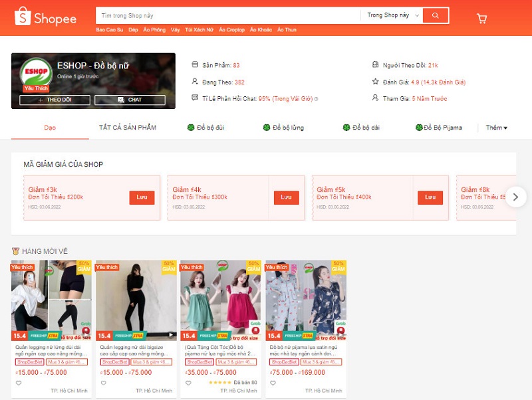Like the first legging product with heart
This screenshot has height=400, width=532.
pyautogui.click(x=18, y=382)
